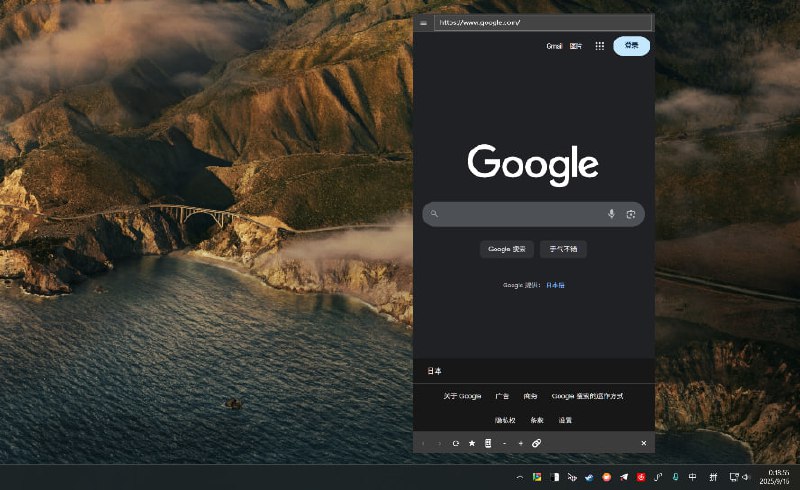Open the How Search works footer link
800x490 pixels.
[x=587, y=396]
